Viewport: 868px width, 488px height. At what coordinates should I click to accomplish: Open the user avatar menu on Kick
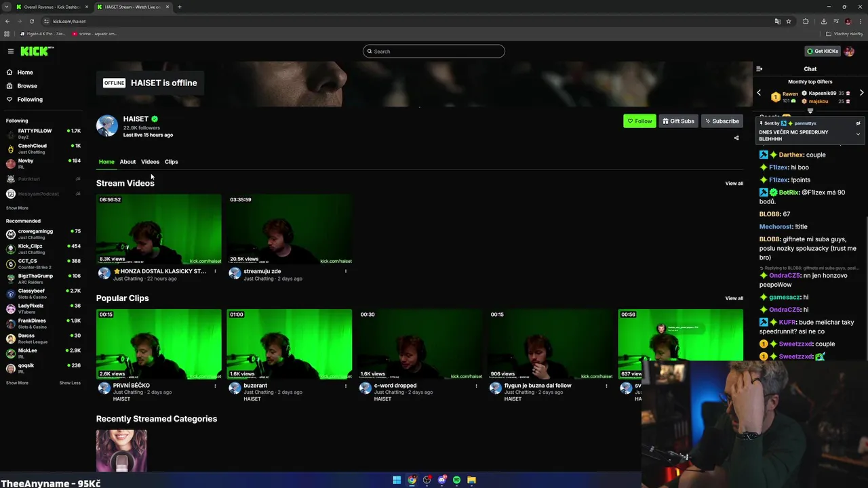(x=850, y=52)
